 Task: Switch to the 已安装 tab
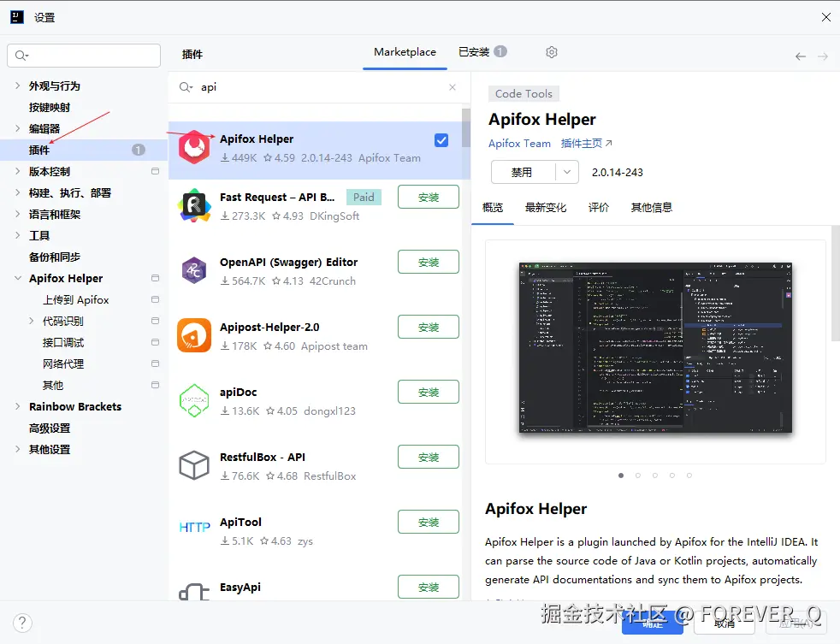tap(482, 52)
